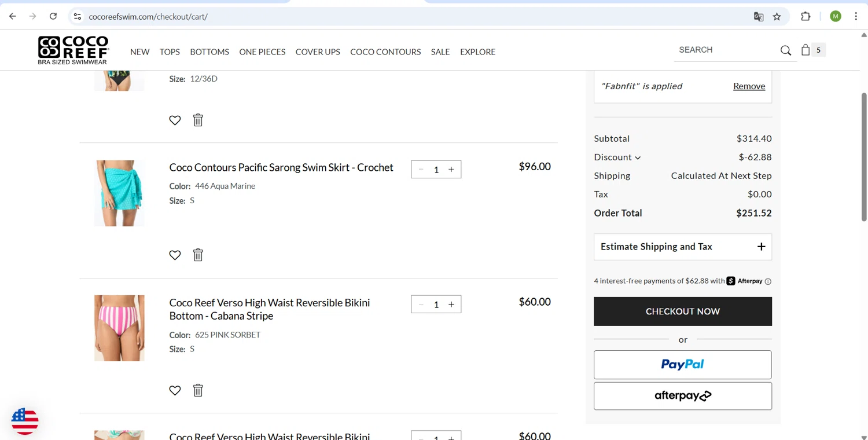Remove Pacific Sarong Swim Skirt with trash icon

[198, 255]
